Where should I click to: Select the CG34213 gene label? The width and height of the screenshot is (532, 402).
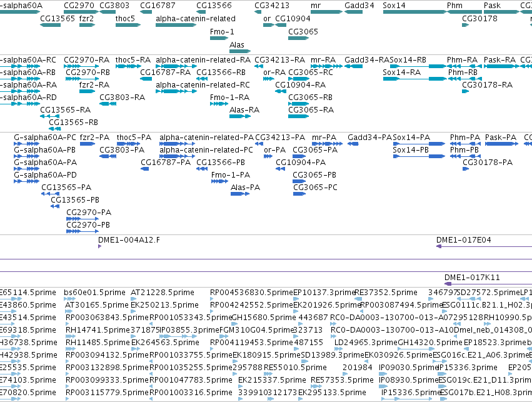[x=272, y=6]
